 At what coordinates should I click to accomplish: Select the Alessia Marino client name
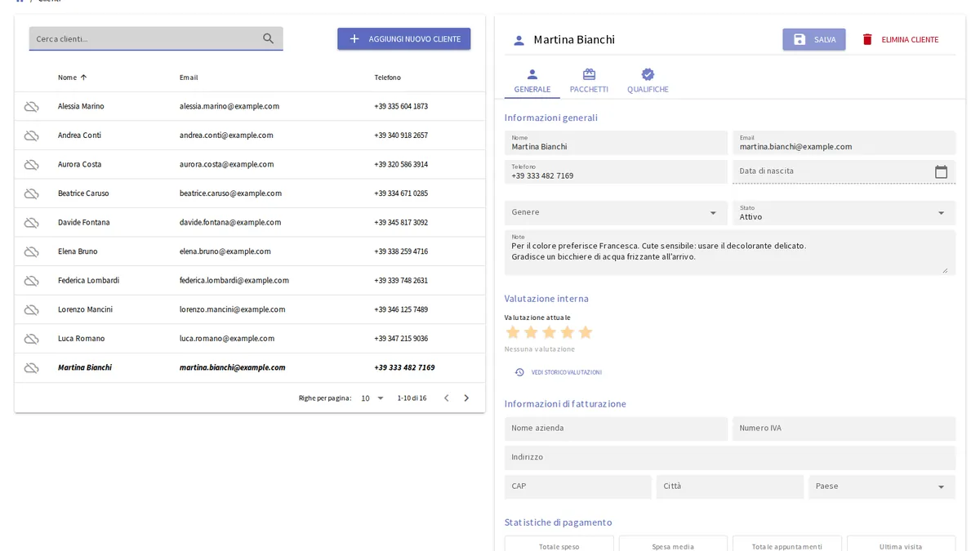pos(81,106)
